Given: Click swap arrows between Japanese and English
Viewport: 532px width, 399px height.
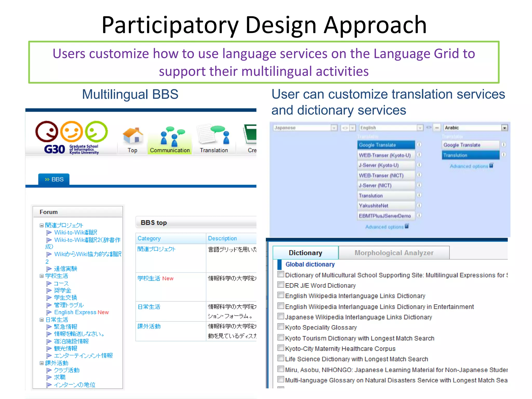Looking at the screenshot, I should (x=345, y=128).
